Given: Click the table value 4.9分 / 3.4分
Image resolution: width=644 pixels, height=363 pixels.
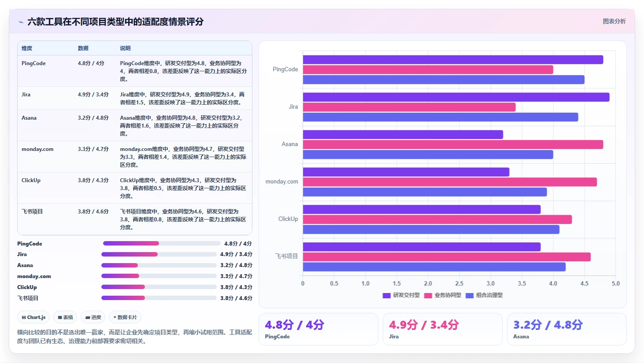Looking at the screenshot, I should pyautogui.click(x=93, y=95).
